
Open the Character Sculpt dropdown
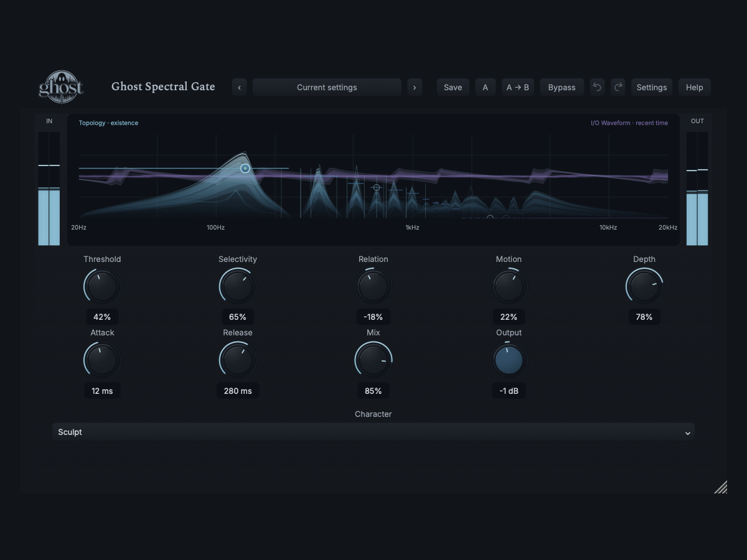(374, 432)
